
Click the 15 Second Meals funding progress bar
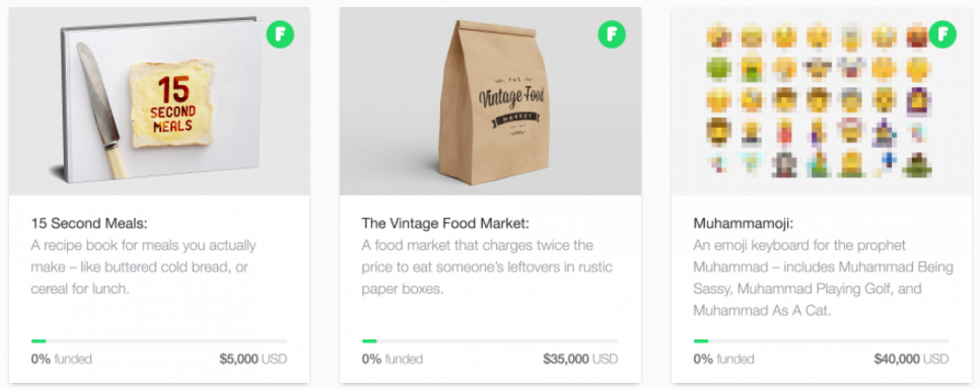(159, 341)
